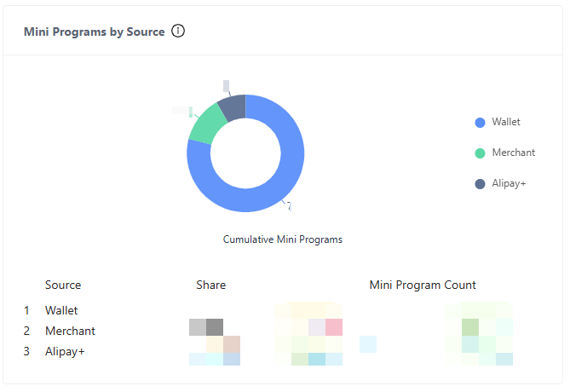
Task: Select the Merchant row in the table
Action: point(70,331)
